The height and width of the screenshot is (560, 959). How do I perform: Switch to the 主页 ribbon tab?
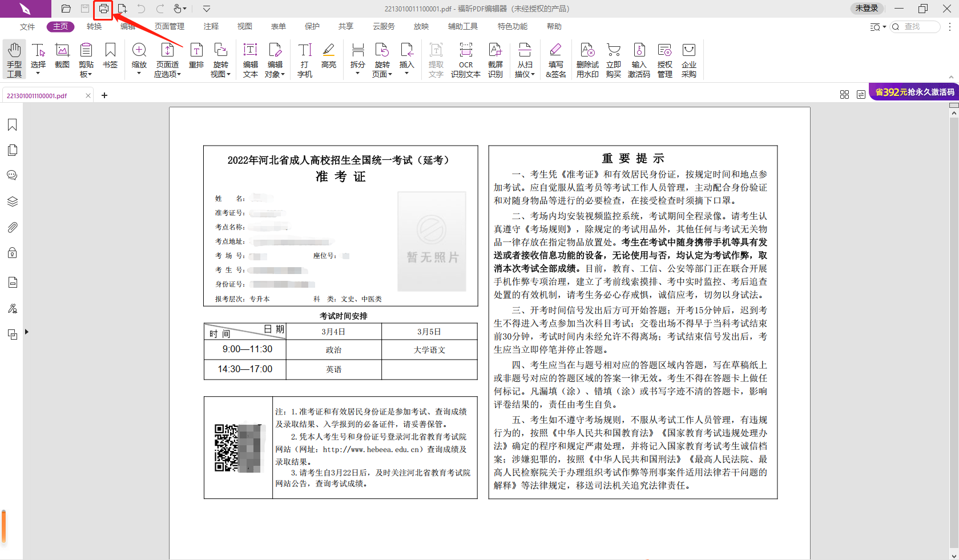[x=61, y=26]
